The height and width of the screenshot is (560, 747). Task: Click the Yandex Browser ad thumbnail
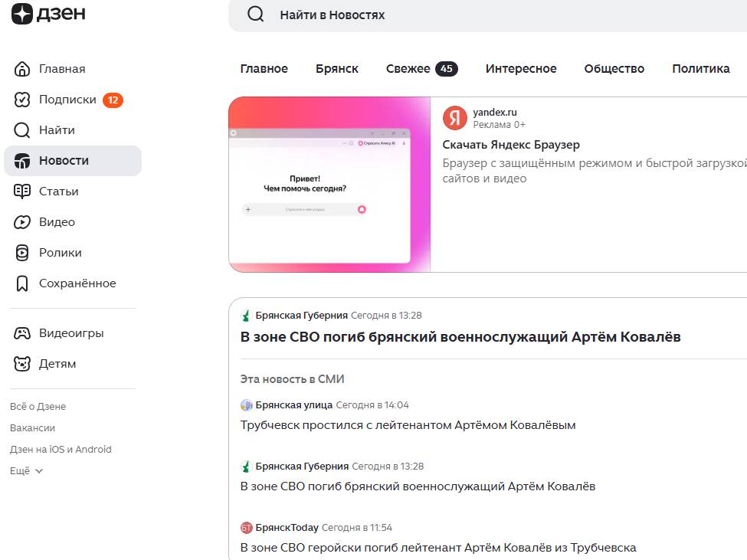[x=329, y=185]
